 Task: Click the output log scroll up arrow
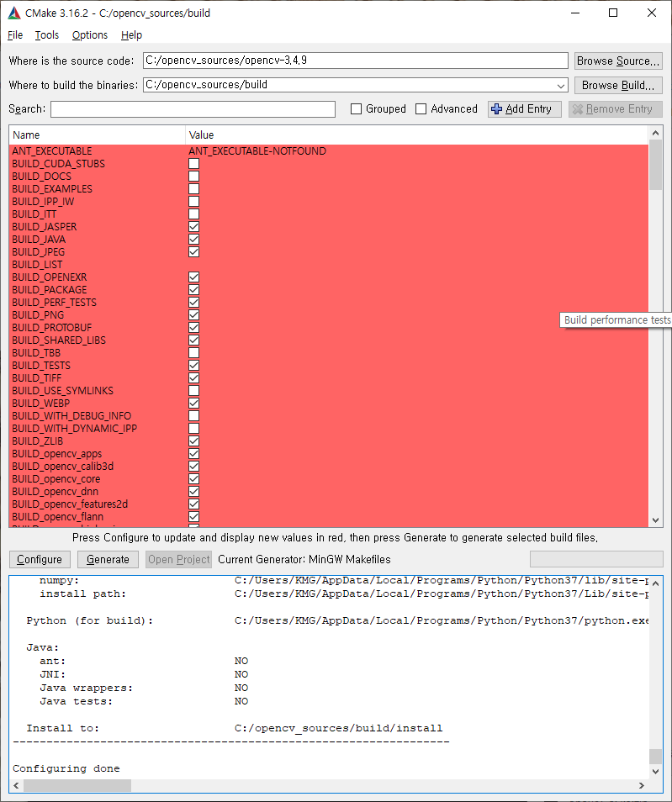click(x=655, y=583)
